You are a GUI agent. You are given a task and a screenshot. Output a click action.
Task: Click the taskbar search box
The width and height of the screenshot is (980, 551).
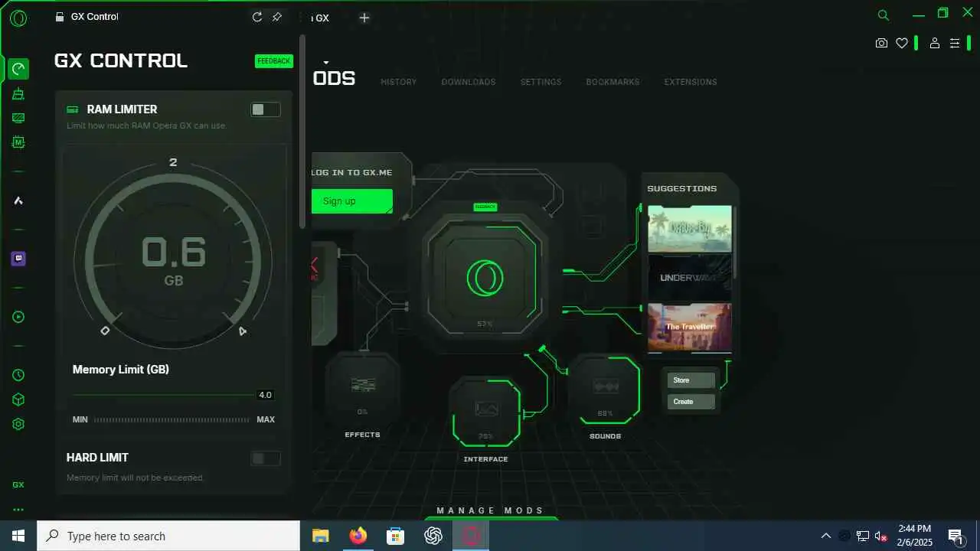(168, 536)
